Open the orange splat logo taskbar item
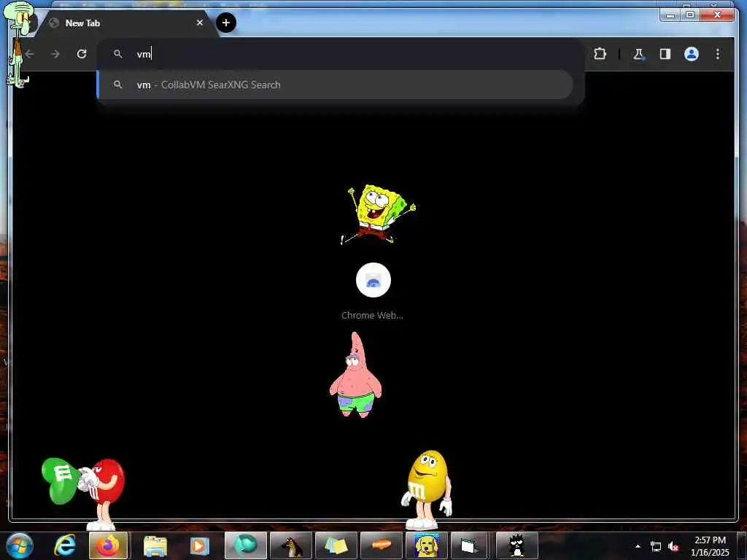This screenshot has height=560, width=747. click(x=381, y=545)
